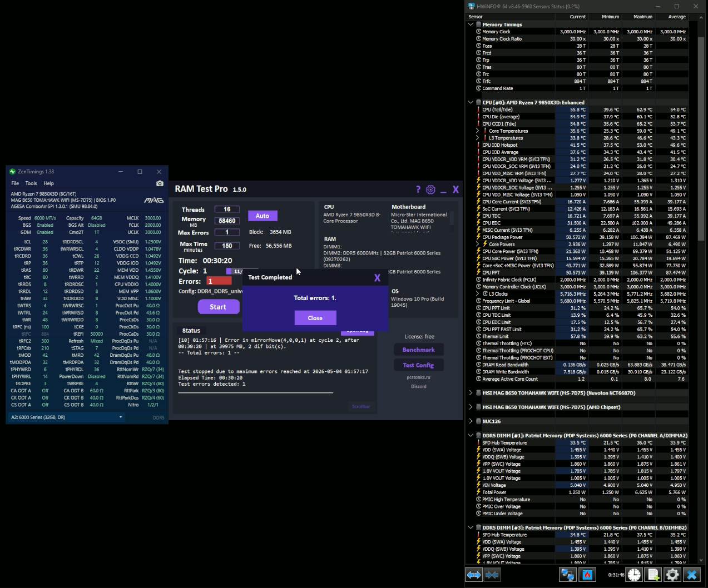Screen dimensions: 708x588
Task: Click the HWiNFO flame fan control icon
Action: [x=587, y=575]
